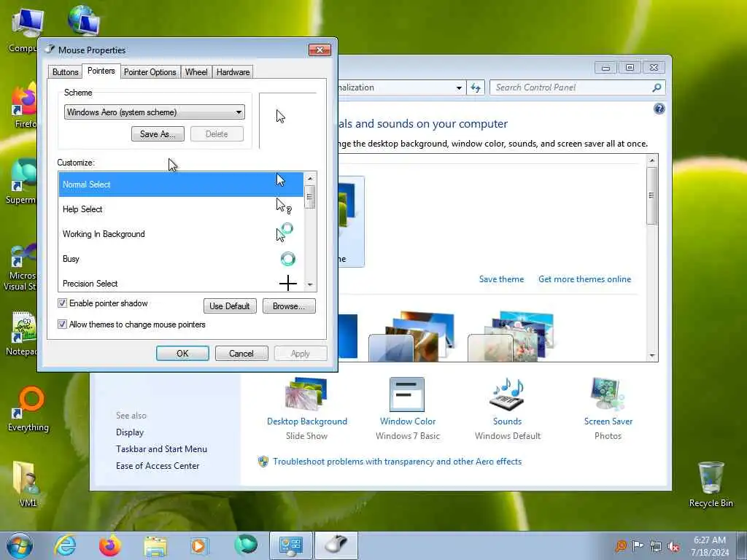Open the Pointer Options tab
747x560 pixels.
click(150, 72)
